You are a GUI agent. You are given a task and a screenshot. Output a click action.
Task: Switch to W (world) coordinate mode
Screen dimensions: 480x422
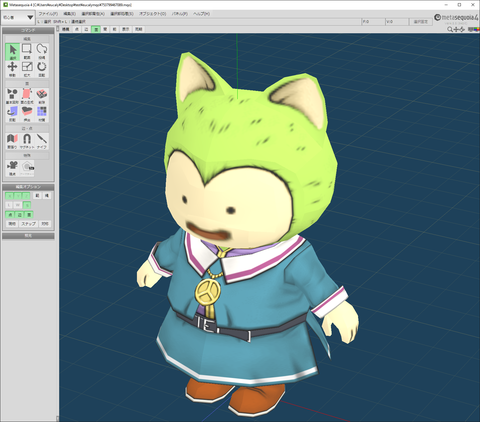tap(18, 205)
